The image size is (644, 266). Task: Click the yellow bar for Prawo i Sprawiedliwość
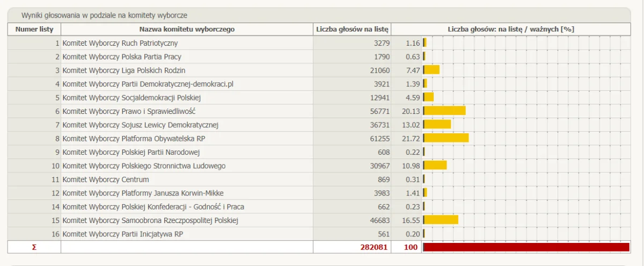(444, 111)
